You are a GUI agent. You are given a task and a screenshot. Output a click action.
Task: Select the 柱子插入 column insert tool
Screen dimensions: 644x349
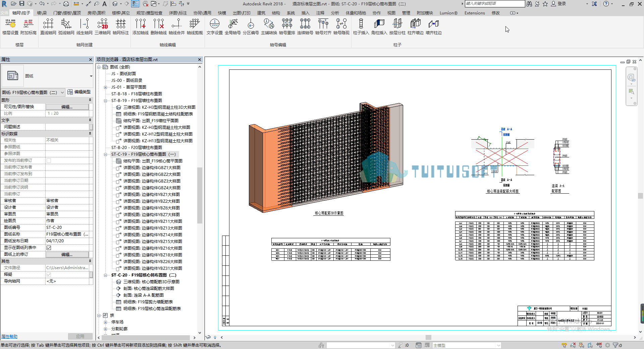coord(361,27)
